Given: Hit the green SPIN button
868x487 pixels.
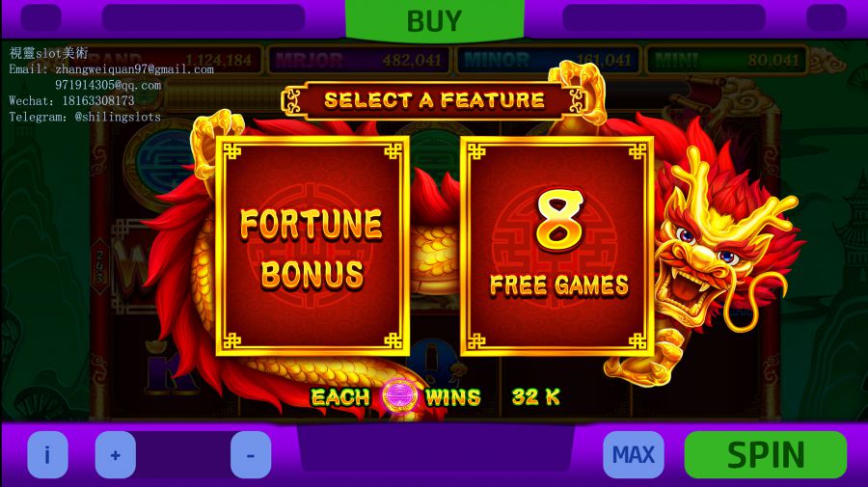Looking at the screenshot, I should tap(766, 454).
